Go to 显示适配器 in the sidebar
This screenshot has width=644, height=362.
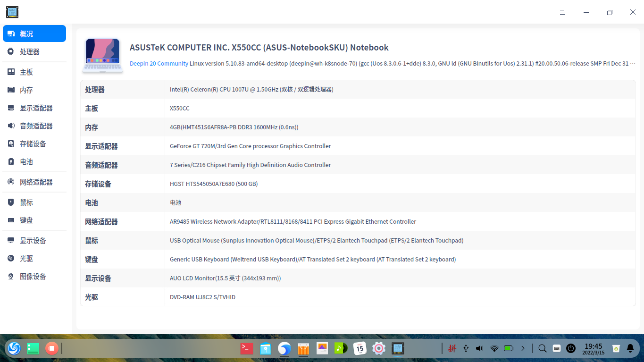pyautogui.click(x=34, y=108)
